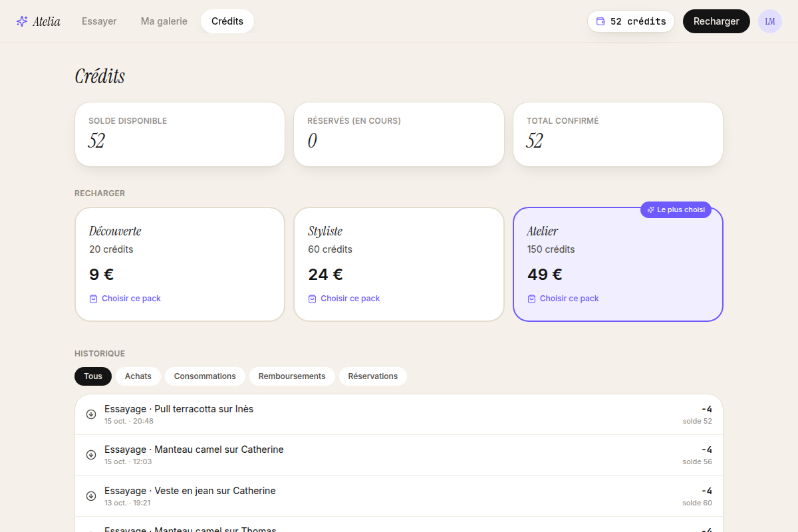
Task: Click Essayage · Pull terracotta sur Inès
Action: tap(179, 409)
